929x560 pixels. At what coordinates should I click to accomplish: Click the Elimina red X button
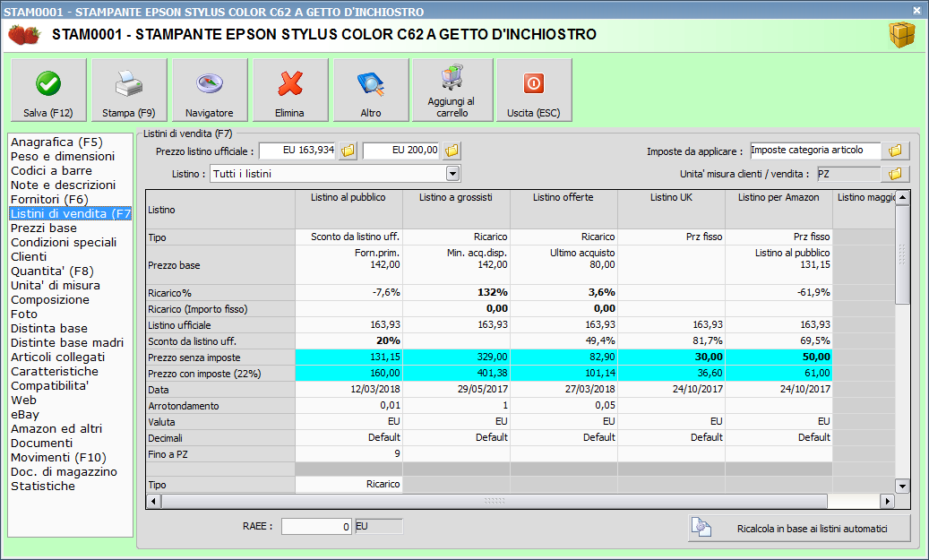(290, 90)
